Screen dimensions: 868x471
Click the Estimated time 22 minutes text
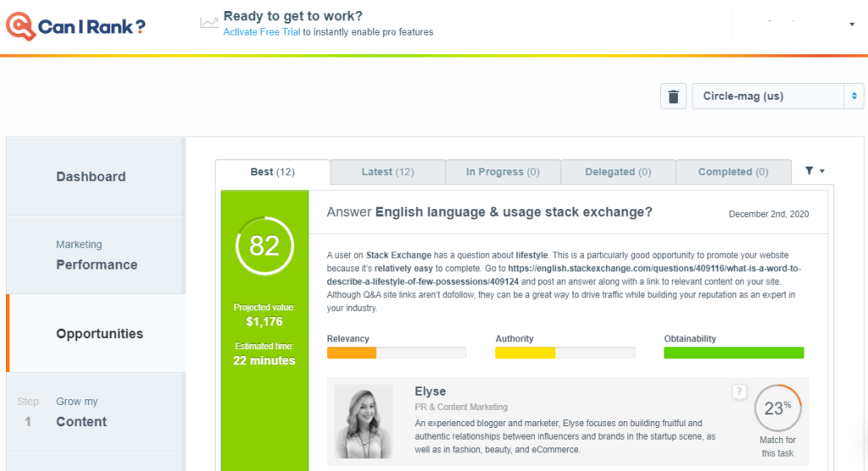pyautogui.click(x=264, y=354)
